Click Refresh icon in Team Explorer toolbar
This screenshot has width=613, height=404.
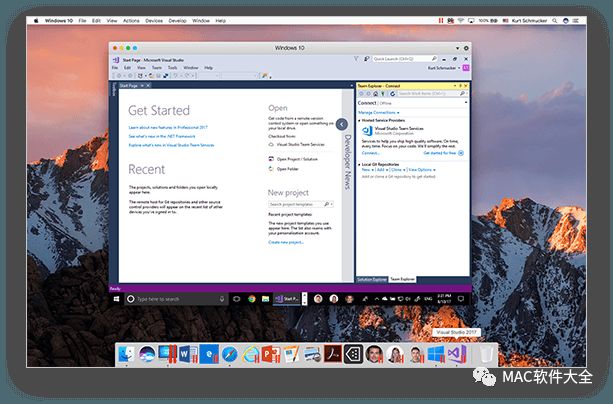[392, 93]
